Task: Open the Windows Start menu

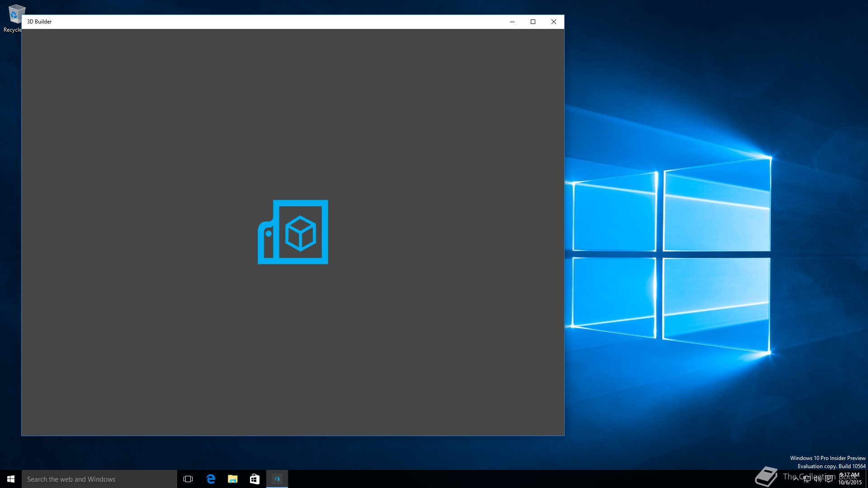Action: tap(11, 479)
